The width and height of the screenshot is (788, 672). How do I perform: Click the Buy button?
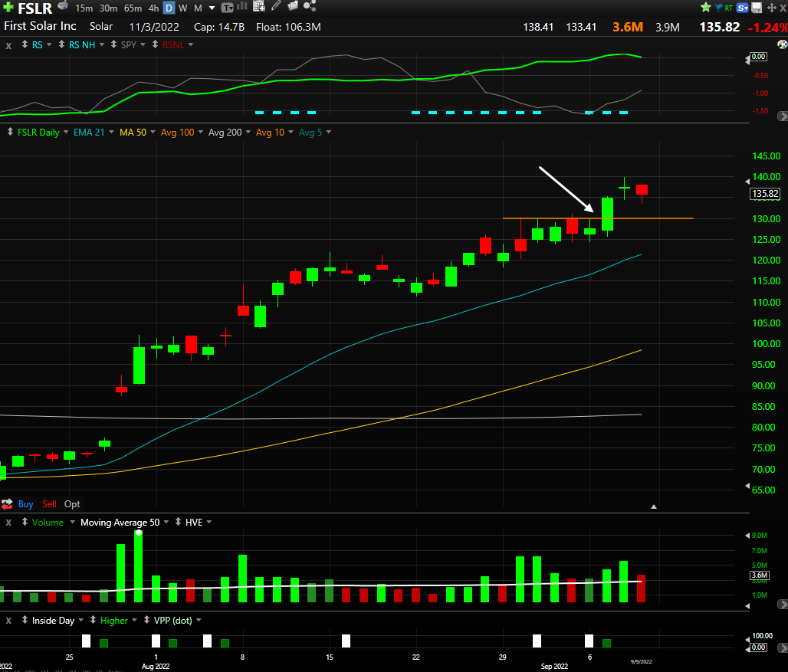tap(25, 504)
